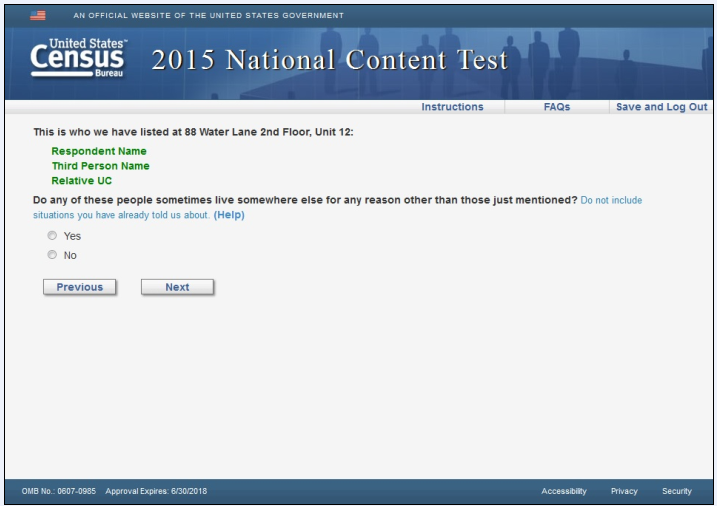717x506 pixels.
Task: Click 'Approval Expires: 6/30/2018' text
Action: point(156,491)
